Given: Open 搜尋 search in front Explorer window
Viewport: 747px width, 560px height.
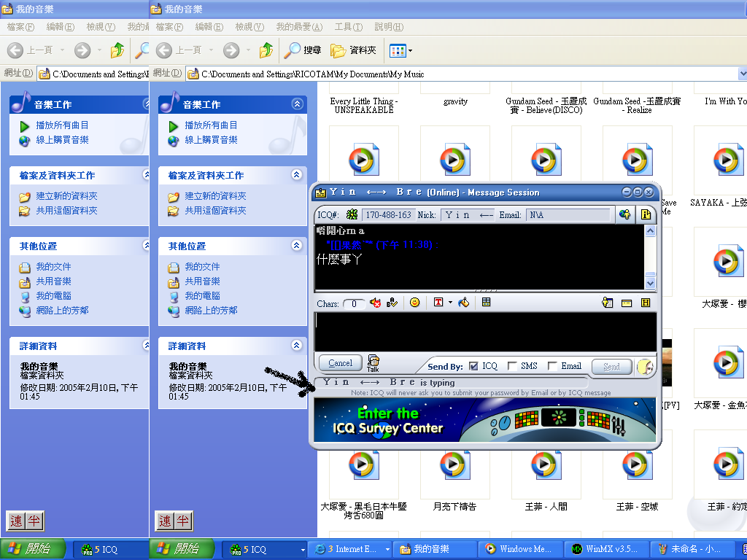Looking at the screenshot, I should point(303,50).
